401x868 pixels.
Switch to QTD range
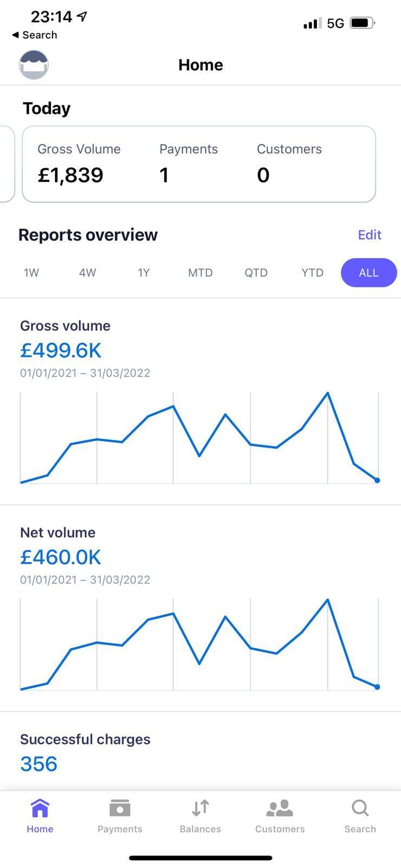click(x=256, y=273)
